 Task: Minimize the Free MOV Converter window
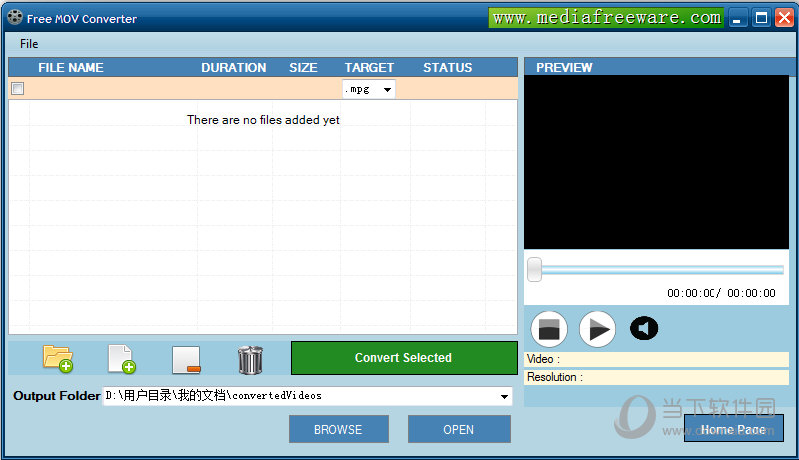point(737,18)
